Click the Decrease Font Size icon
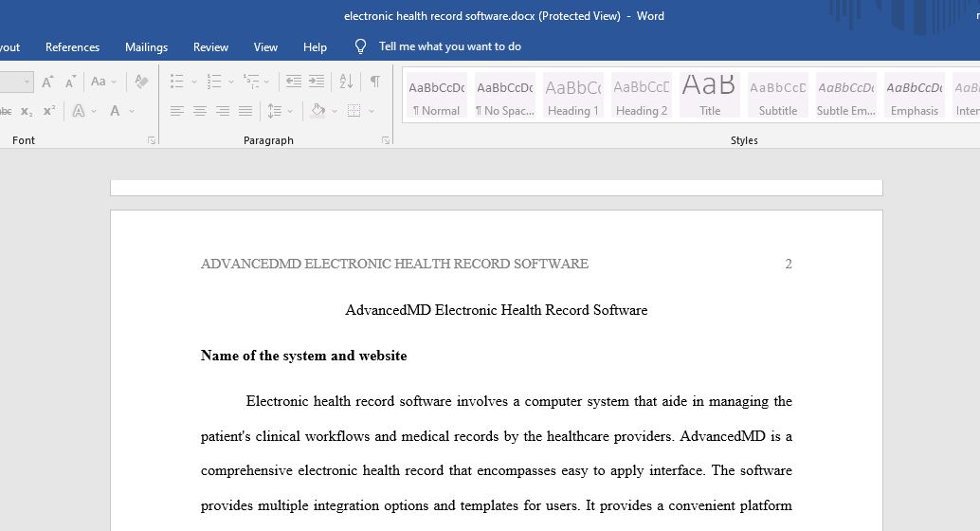Image resolution: width=980 pixels, height=531 pixels. (x=71, y=82)
